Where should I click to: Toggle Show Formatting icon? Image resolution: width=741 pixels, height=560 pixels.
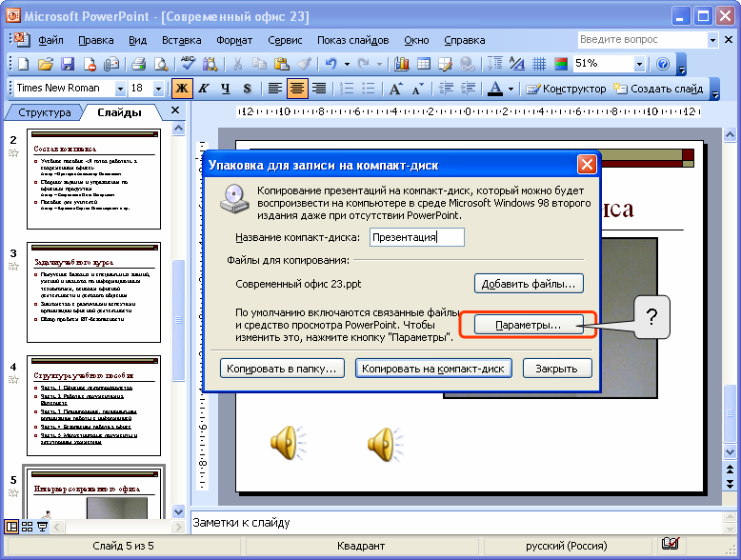click(517, 64)
